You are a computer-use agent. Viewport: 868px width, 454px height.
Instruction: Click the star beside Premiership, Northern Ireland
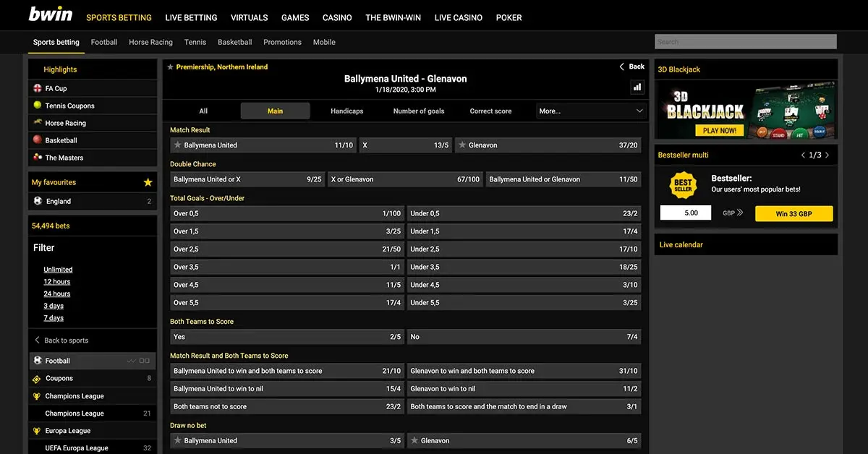170,67
